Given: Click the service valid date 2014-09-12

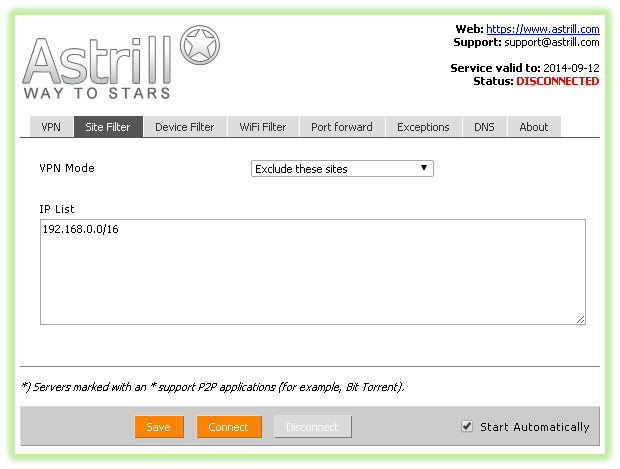Looking at the screenshot, I should pos(571,68).
